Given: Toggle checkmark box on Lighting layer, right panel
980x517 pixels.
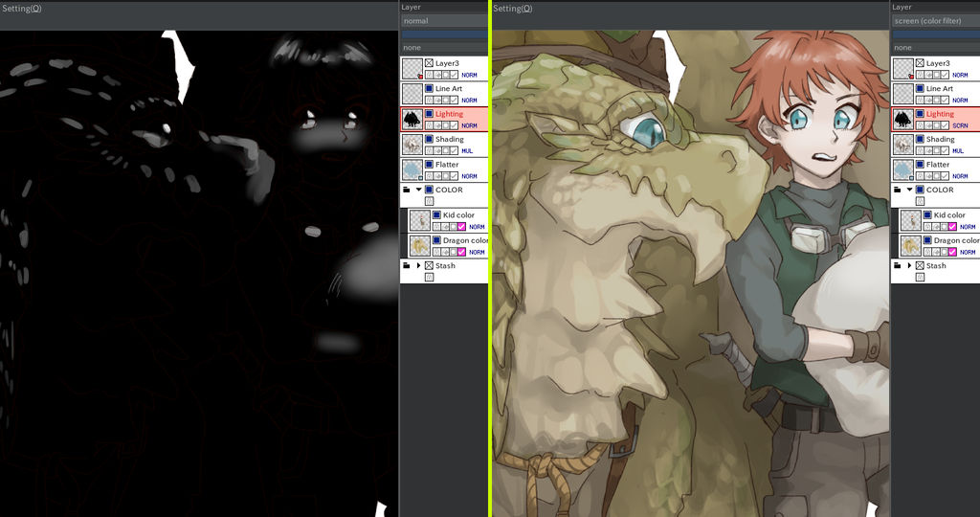Looking at the screenshot, I should pos(945,125).
